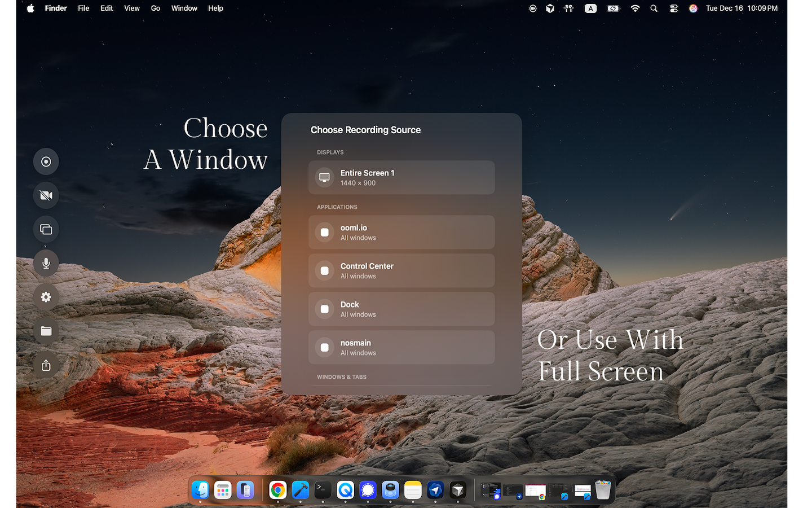Screen dimensions: 812x508
Task: Click the Siri icon in menu bar
Action: coord(694,8)
